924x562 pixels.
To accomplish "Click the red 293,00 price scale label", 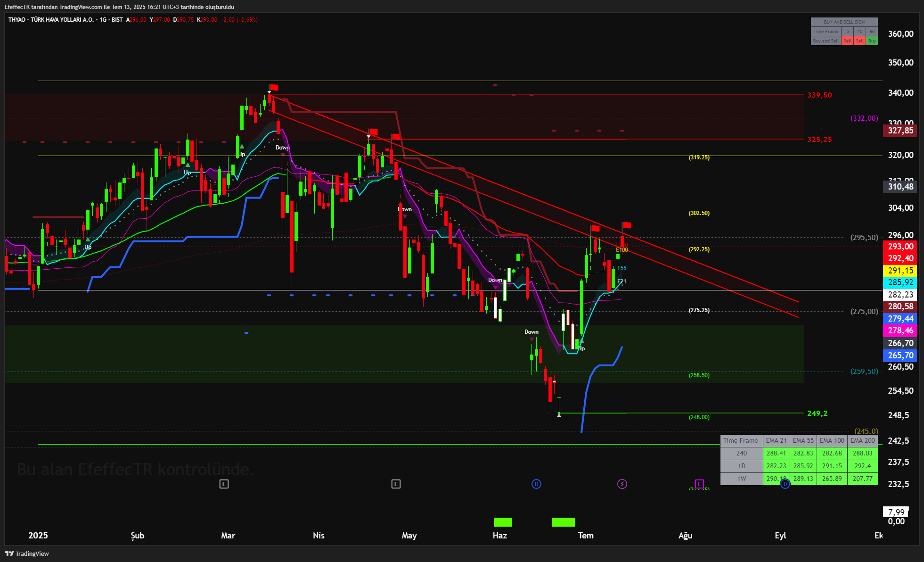I will pos(900,247).
